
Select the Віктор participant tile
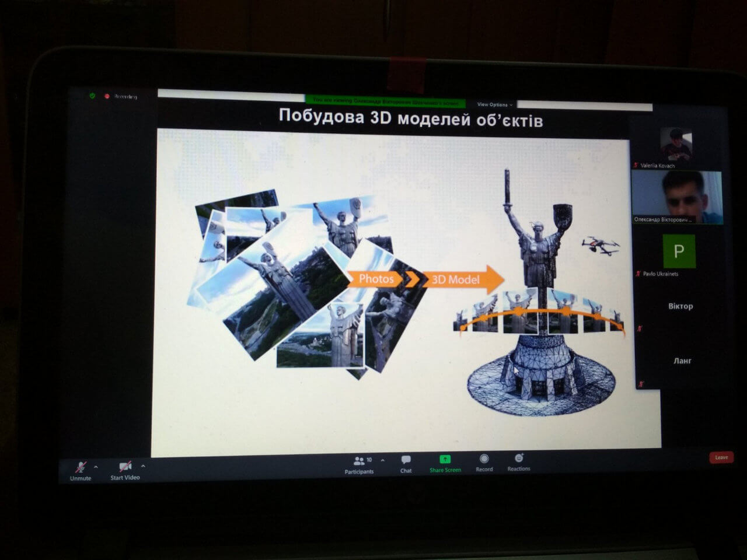(x=680, y=306)
